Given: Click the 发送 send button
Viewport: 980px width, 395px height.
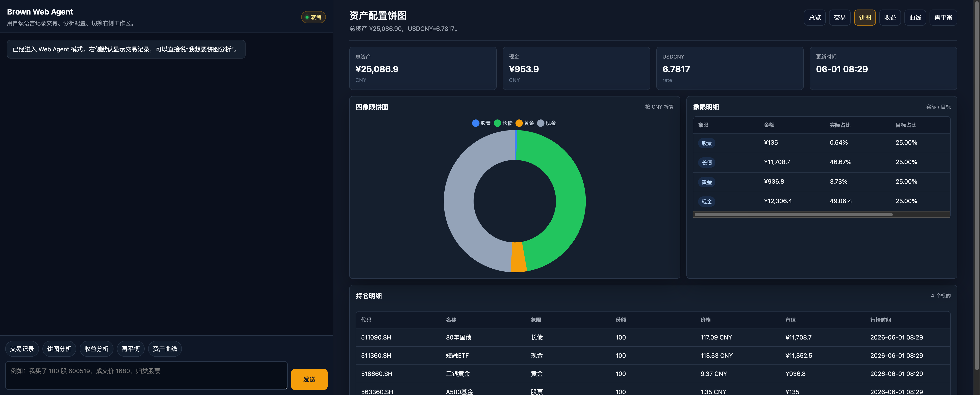Looking at the screenshot, I should pos(309,379).
